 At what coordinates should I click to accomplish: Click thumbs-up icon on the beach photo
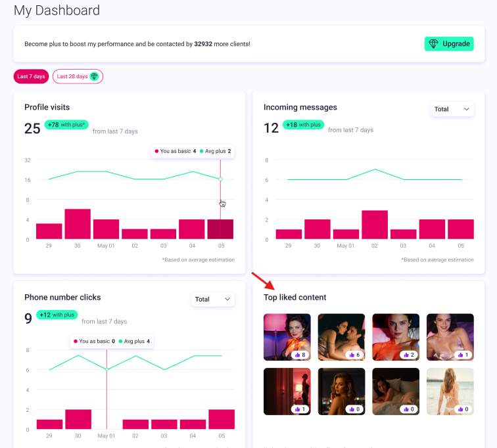pyautogui.click(x=461, y=409)
